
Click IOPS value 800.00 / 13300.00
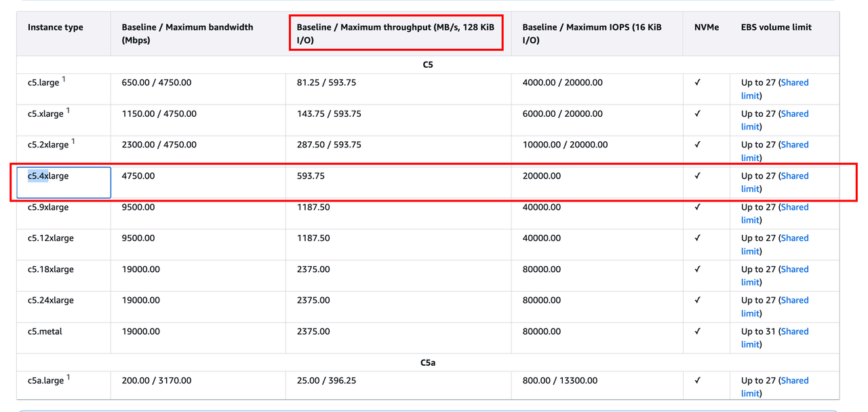pos(560,381)
